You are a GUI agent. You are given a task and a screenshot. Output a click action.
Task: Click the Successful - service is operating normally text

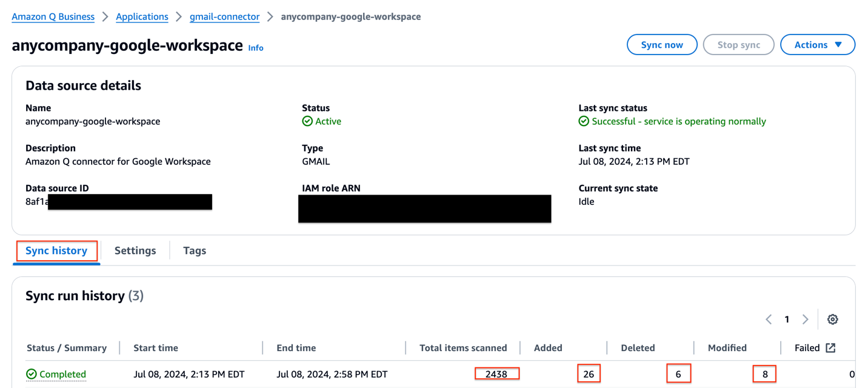tap(679, 121)
